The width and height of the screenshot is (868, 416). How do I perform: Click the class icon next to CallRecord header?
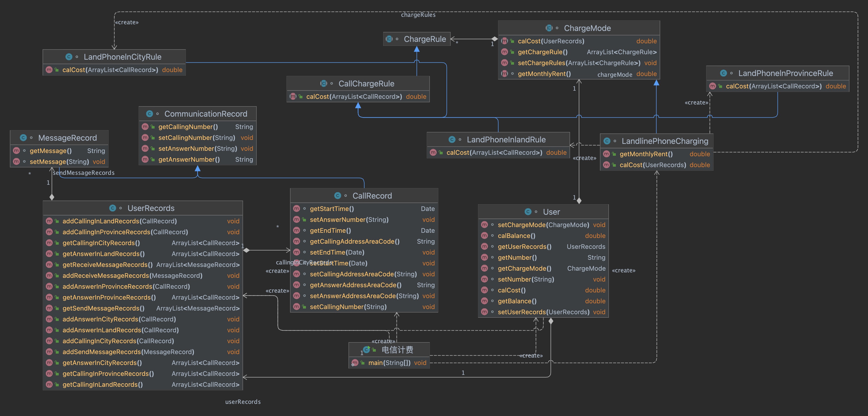tap(337, 196)
